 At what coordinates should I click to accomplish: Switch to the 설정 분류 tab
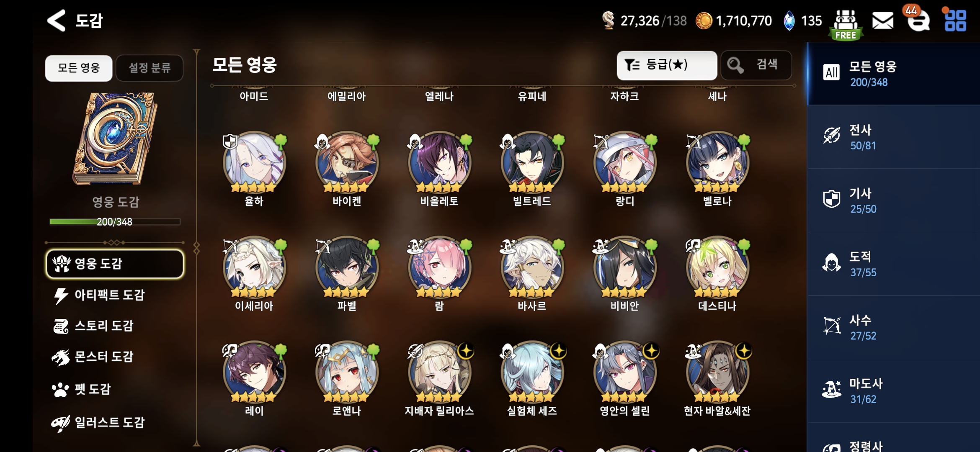pyautogui.click(x=150, y=68)
